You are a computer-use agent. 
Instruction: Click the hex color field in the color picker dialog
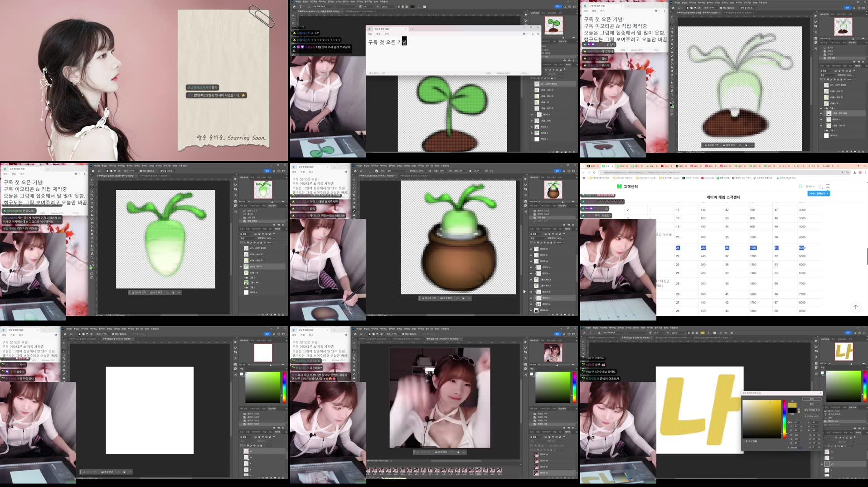[x=795, y=448]
